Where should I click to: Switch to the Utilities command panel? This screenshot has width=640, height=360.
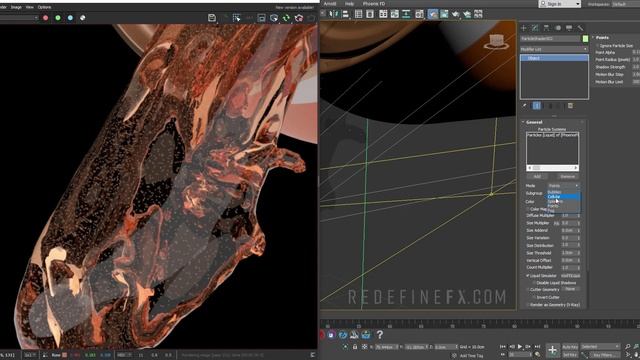pos(580,28)
